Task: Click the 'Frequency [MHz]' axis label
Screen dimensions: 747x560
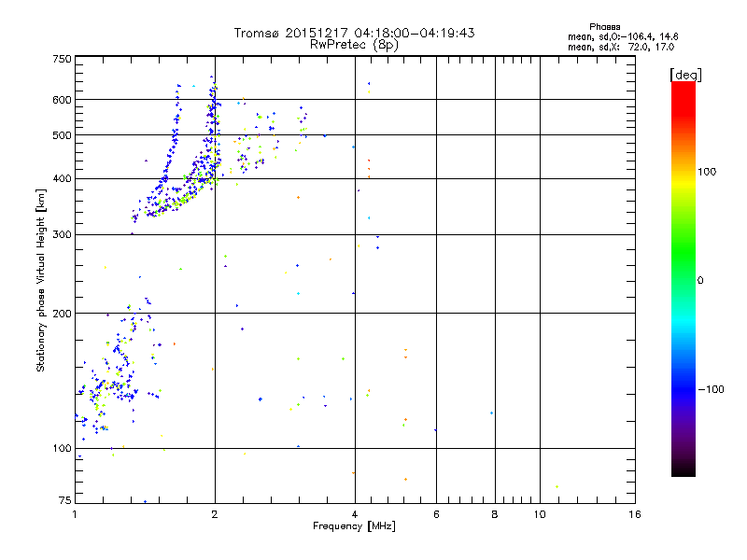Action: point(354,526)
